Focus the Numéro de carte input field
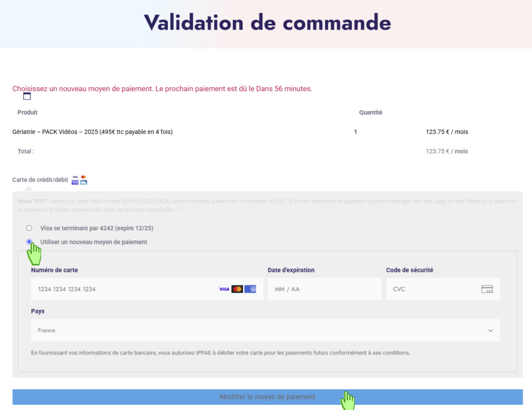The image size is (532, 410). (125, 289)
